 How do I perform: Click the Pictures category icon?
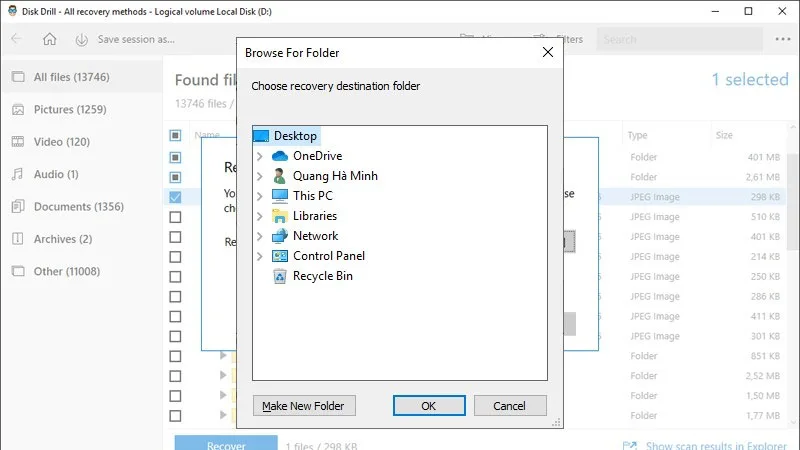[18, 110]
